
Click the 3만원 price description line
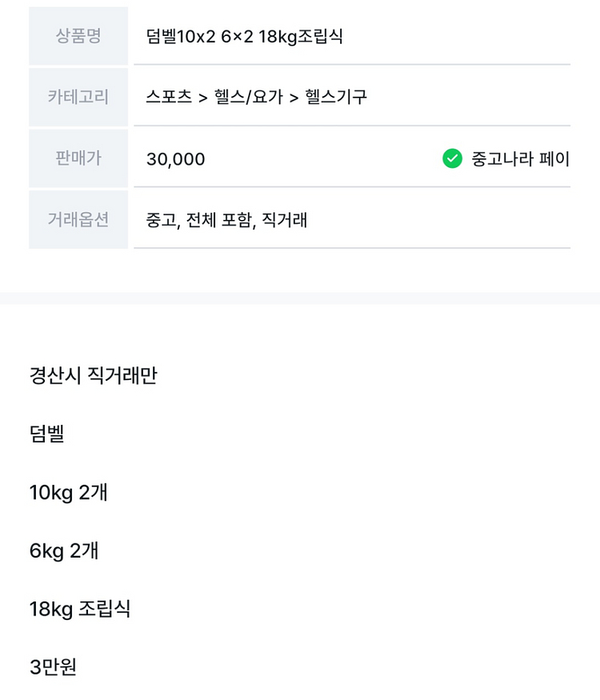point(53,667)
